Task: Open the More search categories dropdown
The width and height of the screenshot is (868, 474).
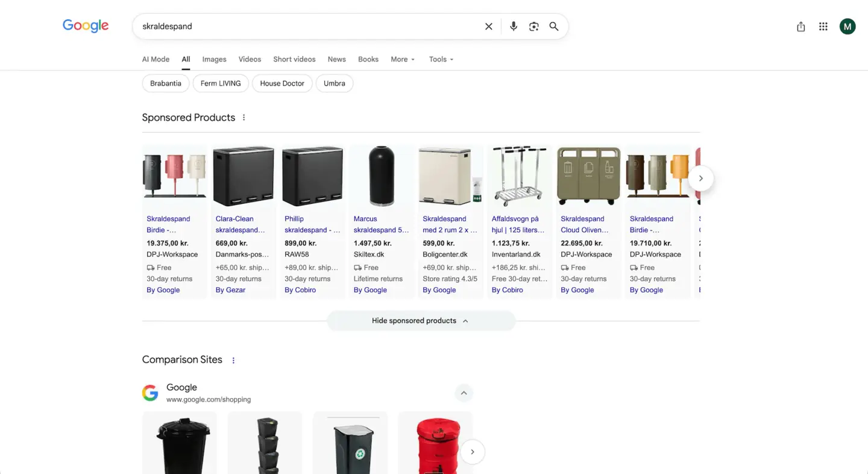Action: pyautogui.click(x=403, y=59)
